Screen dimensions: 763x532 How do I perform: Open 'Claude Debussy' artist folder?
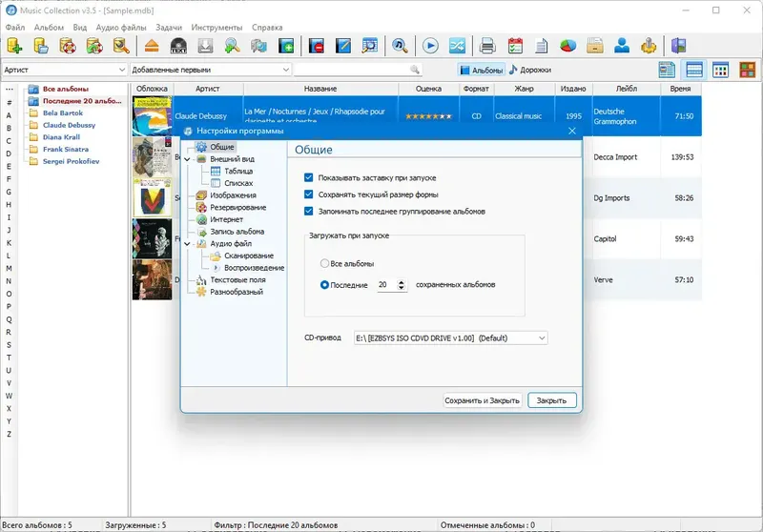[69, 125]
